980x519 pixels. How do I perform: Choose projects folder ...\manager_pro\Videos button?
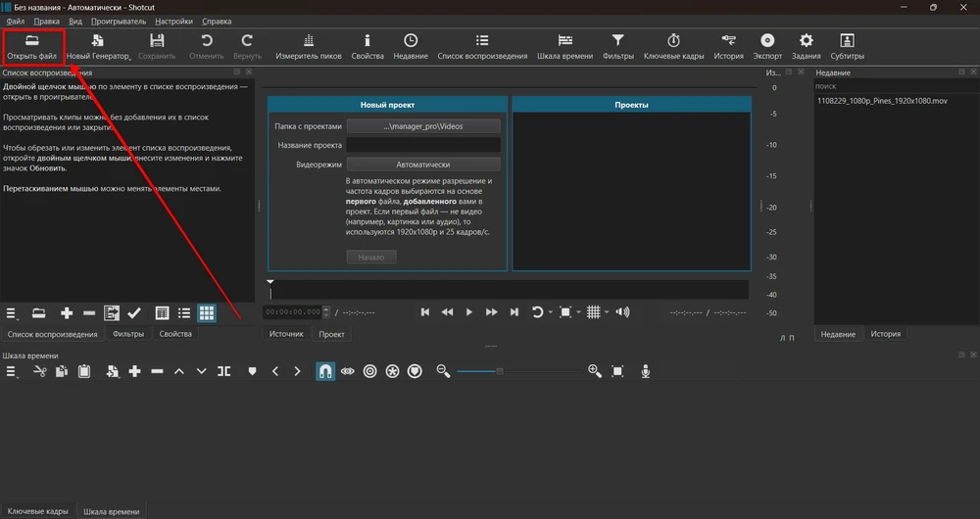pyautogui.click(x=423, y=126)
